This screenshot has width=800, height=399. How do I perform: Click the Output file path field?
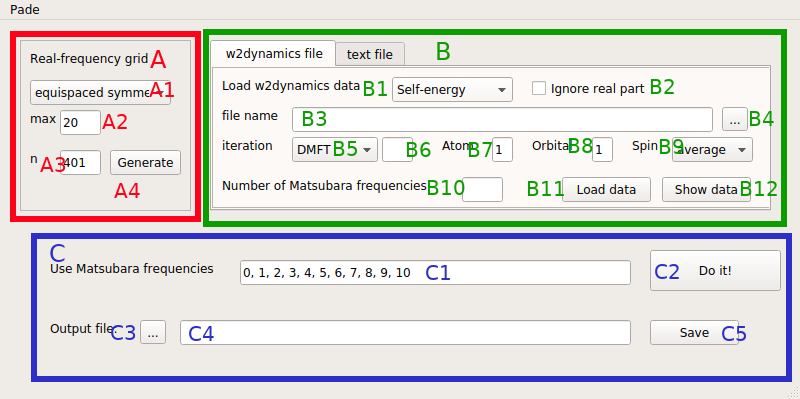(x=406, y=333)
